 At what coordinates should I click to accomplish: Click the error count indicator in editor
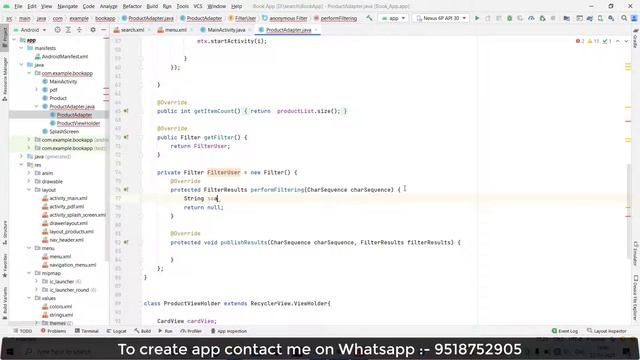580,41
